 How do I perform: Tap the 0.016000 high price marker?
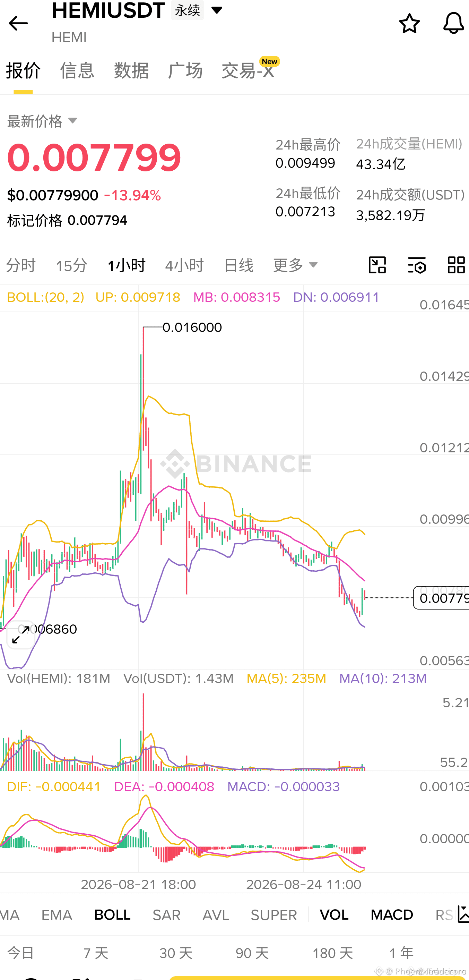click(192, 327)
